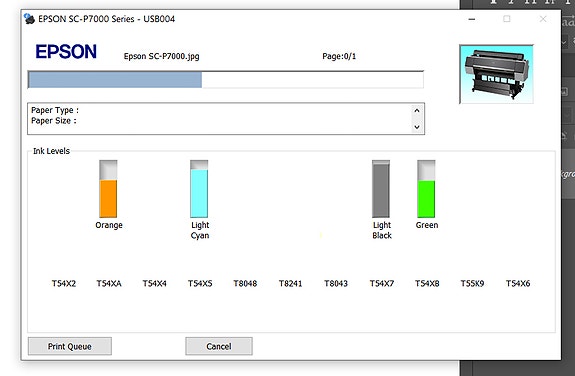Close the Epson status window

pos(543,19)
